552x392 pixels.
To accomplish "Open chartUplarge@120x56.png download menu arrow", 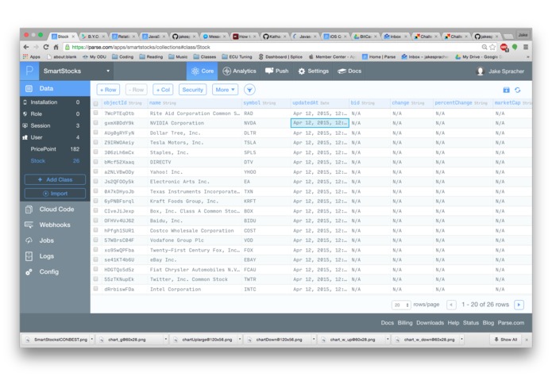I will click(240, 340).
